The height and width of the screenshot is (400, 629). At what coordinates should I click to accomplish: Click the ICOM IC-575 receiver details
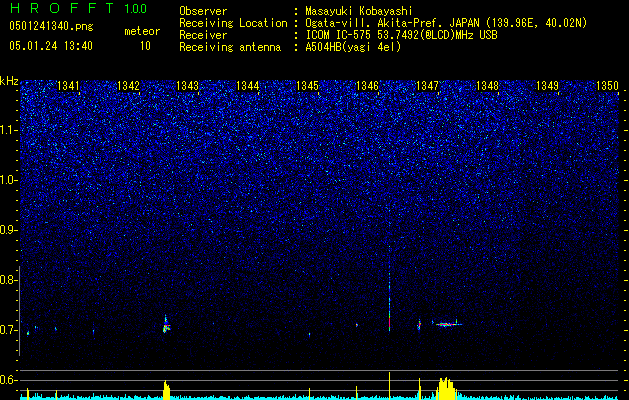tap(401, 35)
